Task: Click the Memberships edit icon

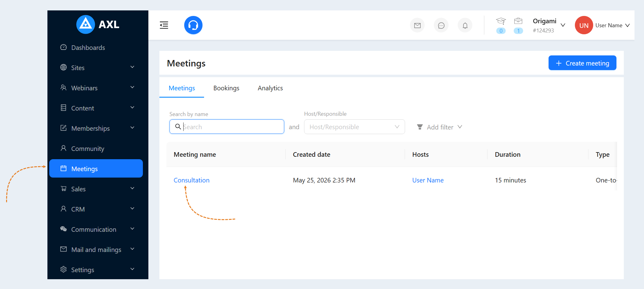Action: [64, 128]
